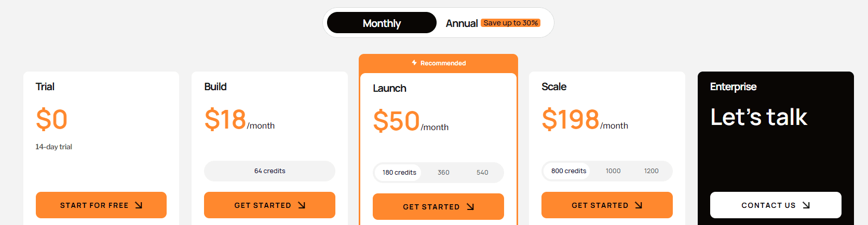This screenshot has width=868, height=225.
Task: Click the arrow icon on Contact Us
Action: click(806, 205)
